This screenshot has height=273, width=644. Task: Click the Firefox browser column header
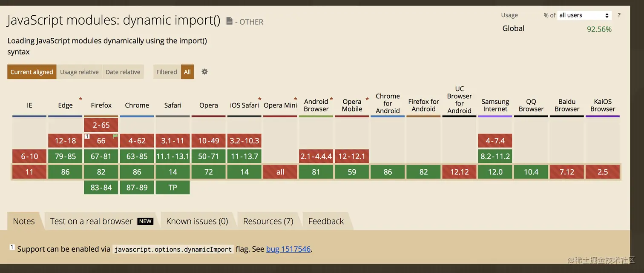coord(101,105)
